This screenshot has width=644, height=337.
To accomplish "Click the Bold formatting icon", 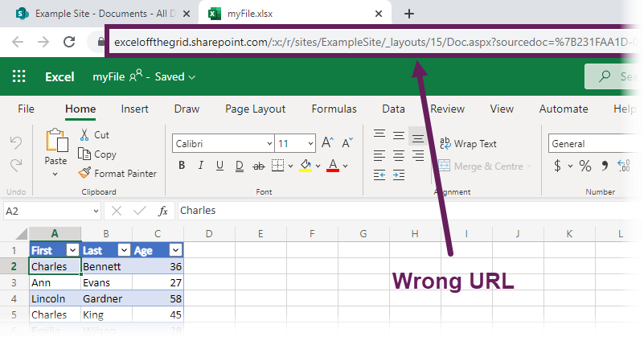I will tap(182, 166).
